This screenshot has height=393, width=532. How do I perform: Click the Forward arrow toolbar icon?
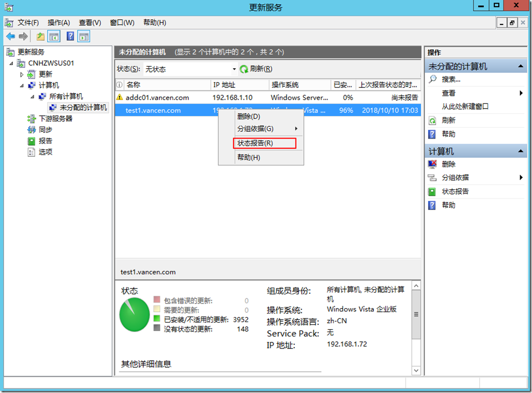[x=23, y=36]
